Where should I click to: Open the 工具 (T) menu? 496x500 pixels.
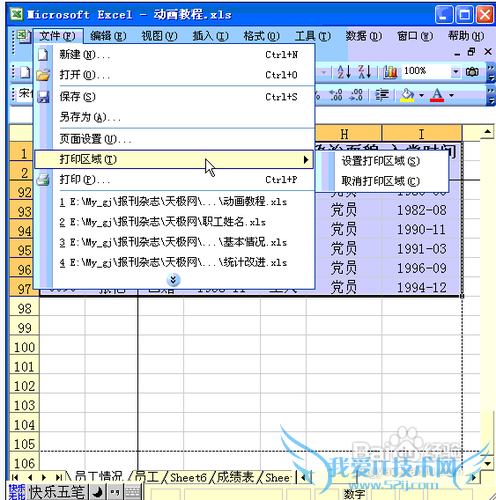[x=313, y=36]
